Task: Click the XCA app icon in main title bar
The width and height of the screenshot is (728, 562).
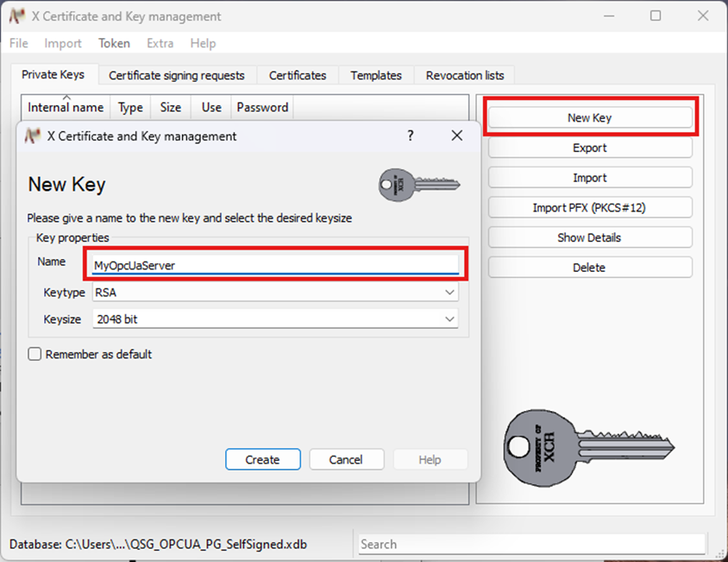Action: coord(16,16)
